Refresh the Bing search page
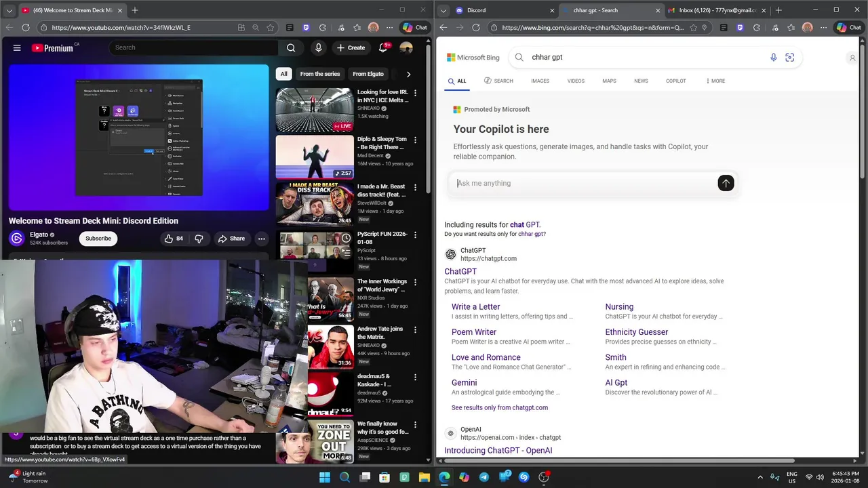868x488 pixels. click(x=476, y=27)
